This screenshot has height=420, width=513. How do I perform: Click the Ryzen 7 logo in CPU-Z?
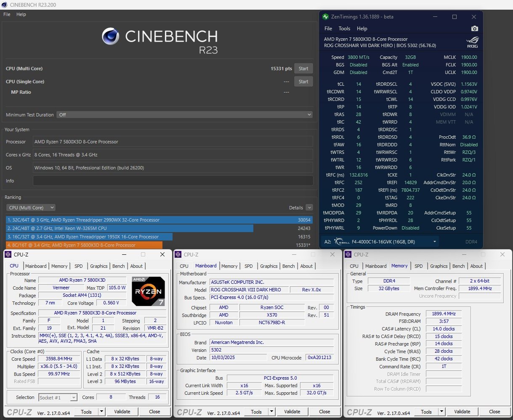coord(148,291)
